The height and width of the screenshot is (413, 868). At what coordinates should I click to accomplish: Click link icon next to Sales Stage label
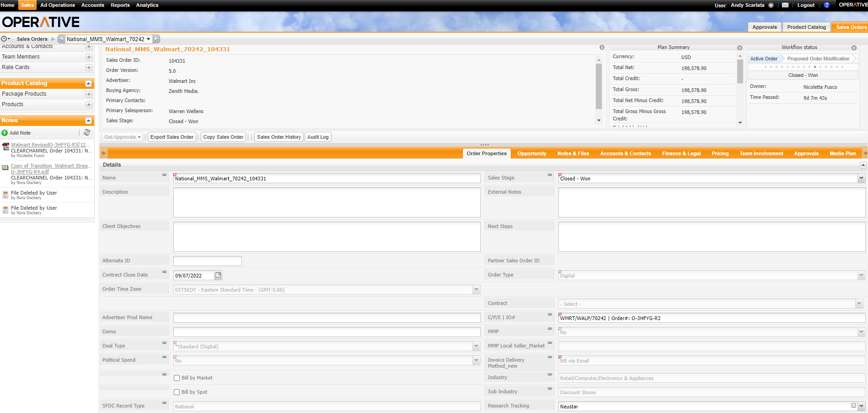pos(550,175)
